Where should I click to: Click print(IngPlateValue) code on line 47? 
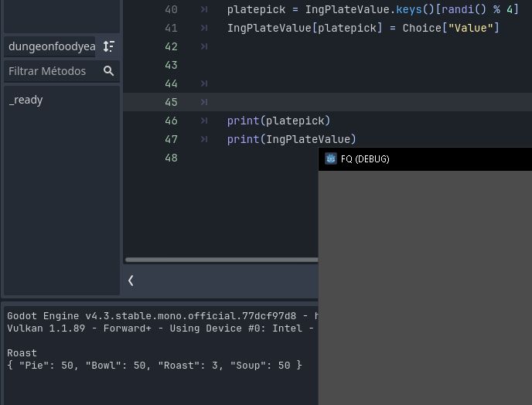292,139
